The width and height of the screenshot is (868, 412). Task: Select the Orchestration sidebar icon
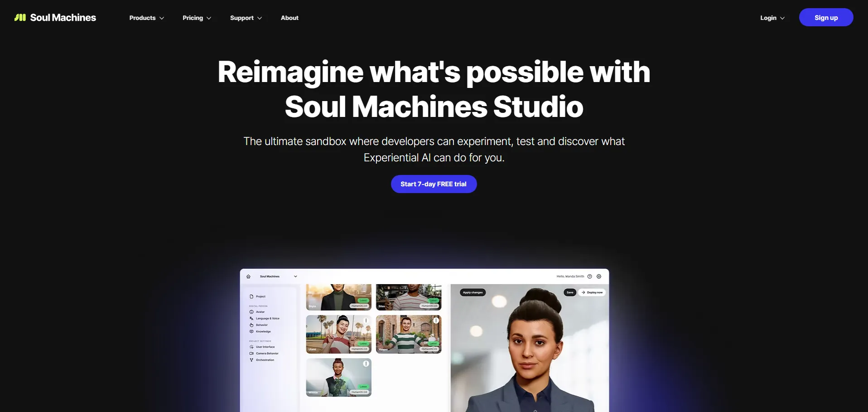[x=251, y=360]
